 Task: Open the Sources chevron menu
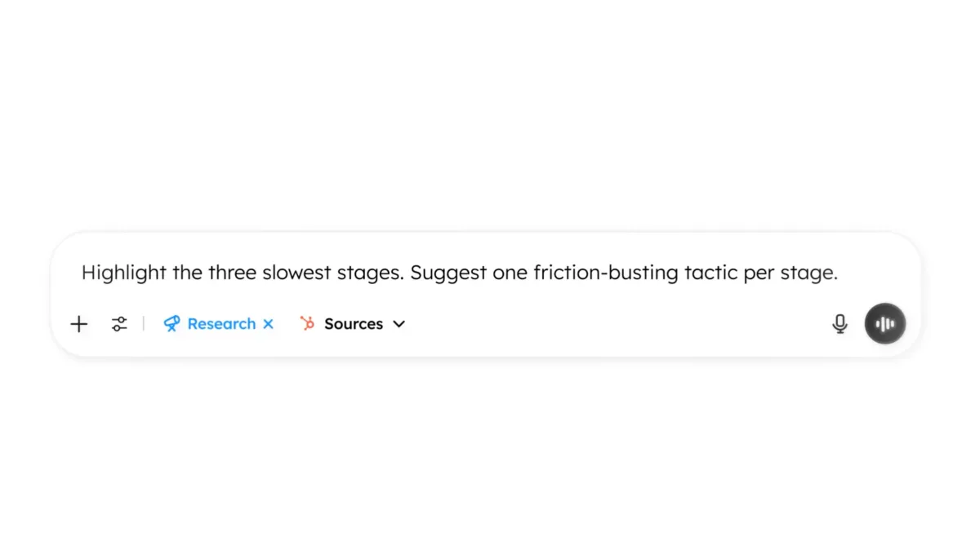point(399,324)
